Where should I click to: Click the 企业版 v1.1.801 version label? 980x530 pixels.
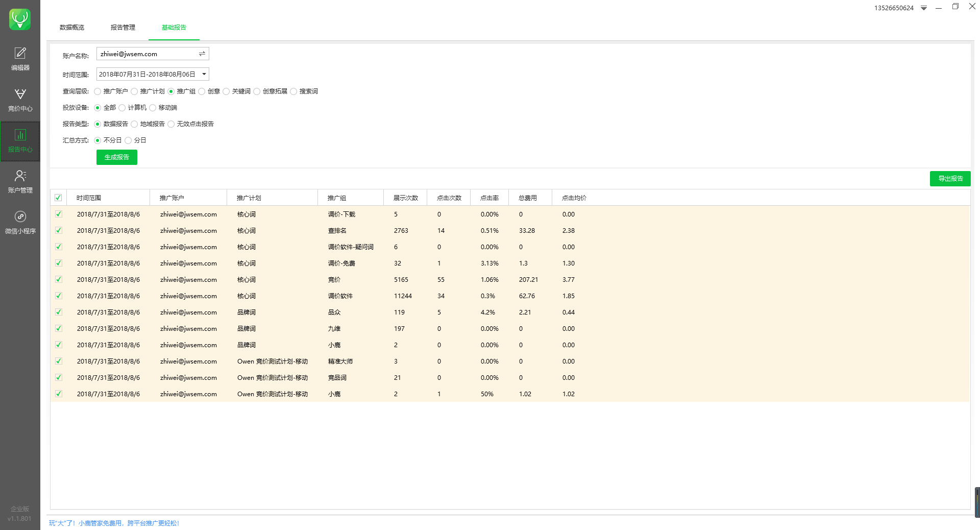(x=20, y=514)
